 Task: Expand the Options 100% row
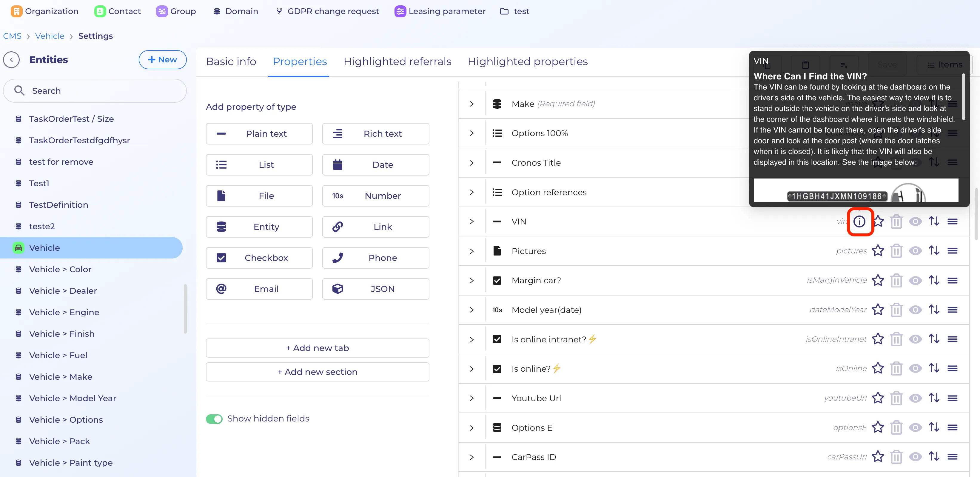(x=472, y=133)
